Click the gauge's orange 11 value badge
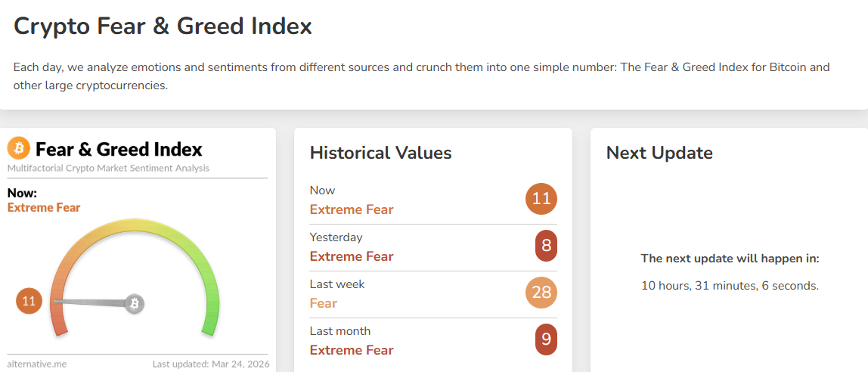 coord(29,302)
